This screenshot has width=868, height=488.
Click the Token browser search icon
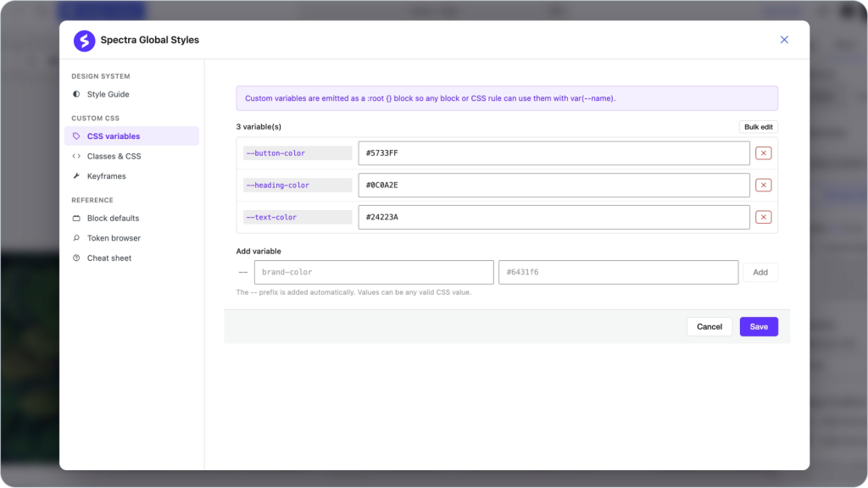click(x=76, y=238)
